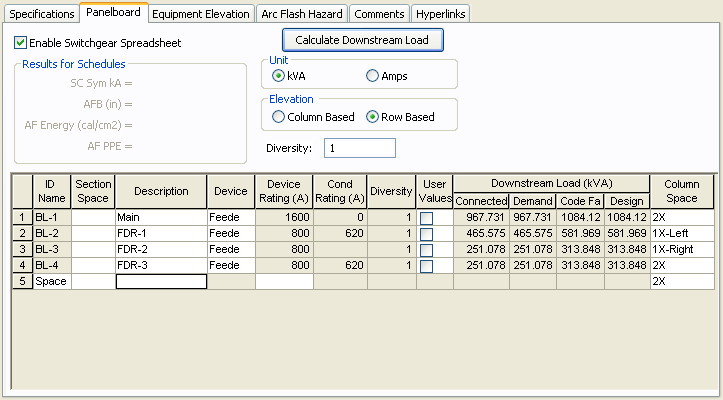The width and height of the screenshot is (723, 400).
Task: Click the empty Description cell in row 5
Action: pos(161,282)
